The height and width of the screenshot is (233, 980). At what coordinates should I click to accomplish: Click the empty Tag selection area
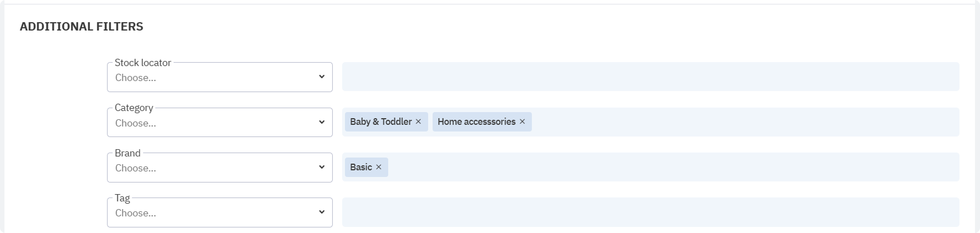(650, 212)
